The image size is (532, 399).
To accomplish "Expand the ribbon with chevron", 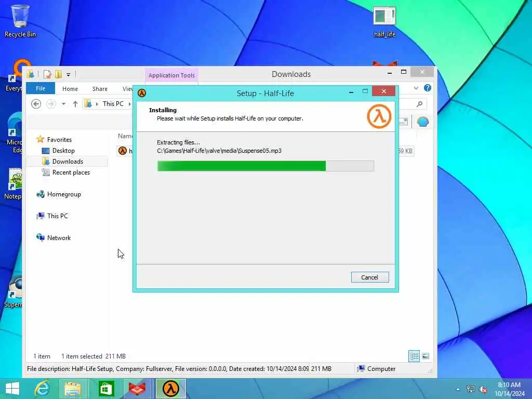I will 416,88.
